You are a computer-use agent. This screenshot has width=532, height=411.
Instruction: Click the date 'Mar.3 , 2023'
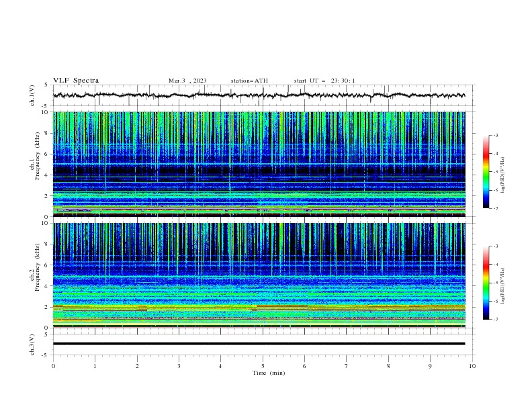click(x=187, y=81)
